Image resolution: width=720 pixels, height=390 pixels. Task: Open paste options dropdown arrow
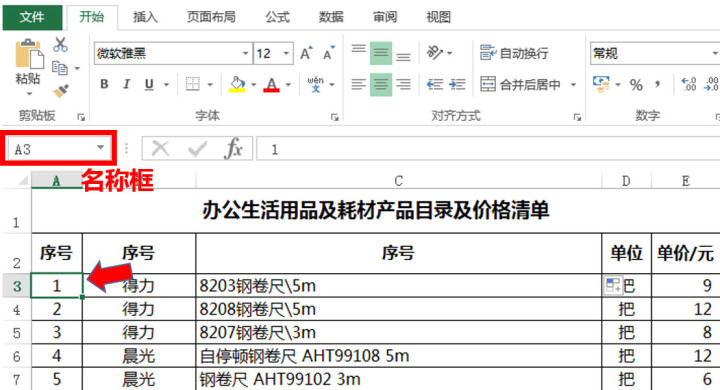[29, 94]
